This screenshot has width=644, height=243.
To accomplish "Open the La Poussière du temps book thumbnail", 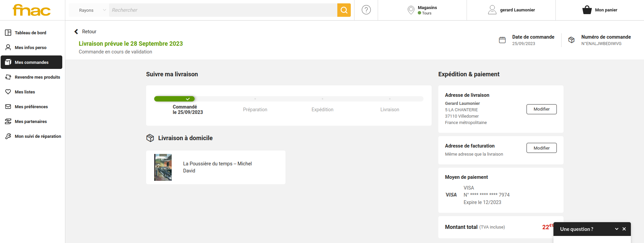I will coord(163,167).
